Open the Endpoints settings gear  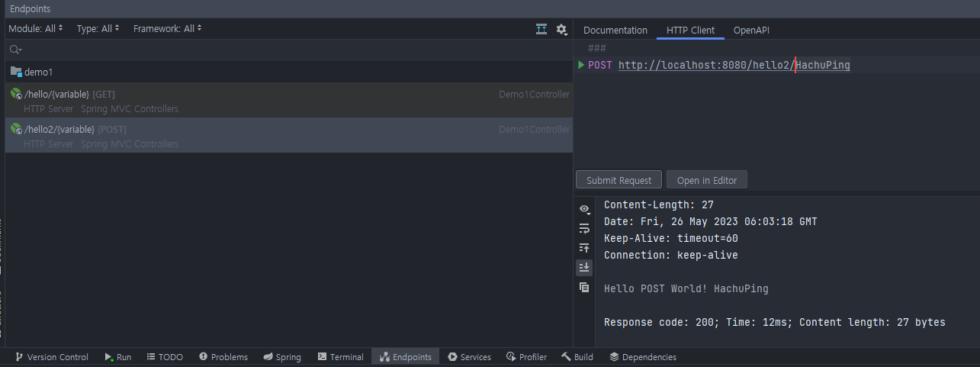(x=562, y=29)
